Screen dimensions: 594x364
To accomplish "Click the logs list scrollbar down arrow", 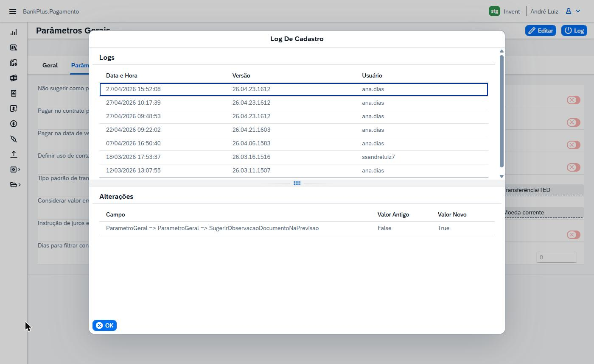I will pos(502,176).
